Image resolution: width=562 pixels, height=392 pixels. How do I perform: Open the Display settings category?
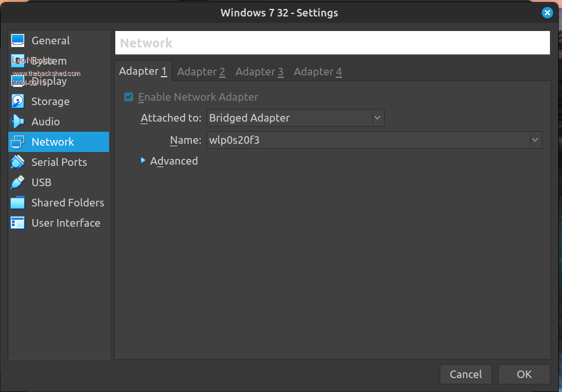(x=49, y=81)
